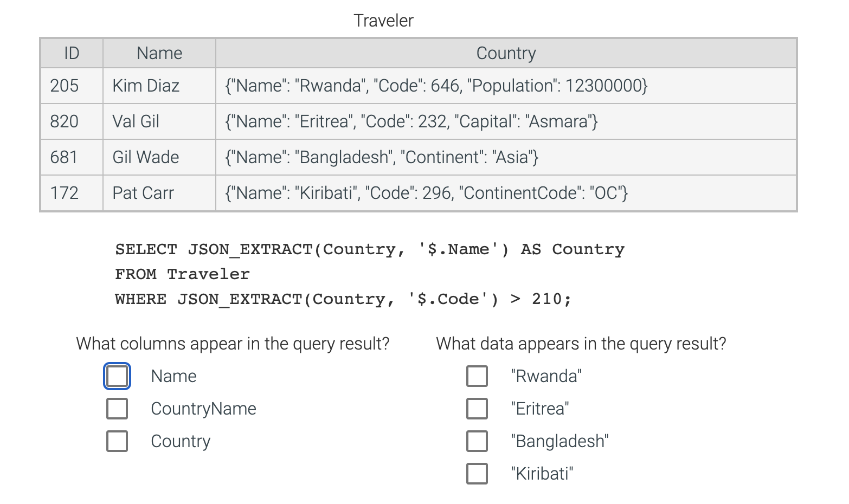Screen dimensions: 849x504
Task: Check the "Kiribati" data checkbox
Action: click(x=477, y=474)
